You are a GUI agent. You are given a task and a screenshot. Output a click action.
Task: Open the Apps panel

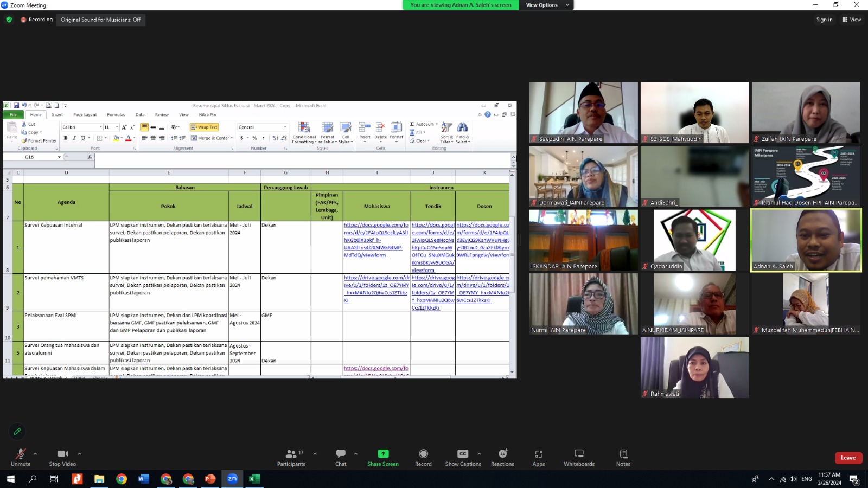pyautogui.click(x=538, y=457)
